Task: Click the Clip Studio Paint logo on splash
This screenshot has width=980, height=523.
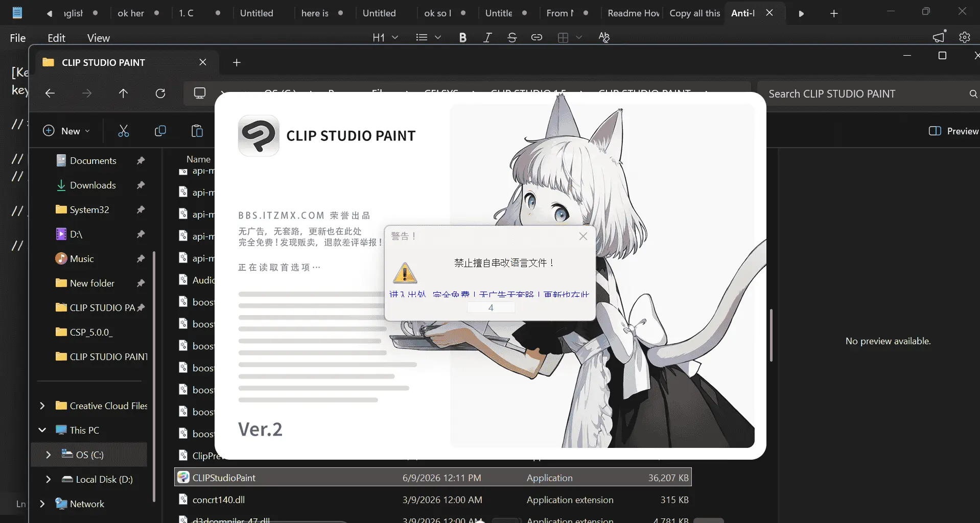Action: (259, 135)
